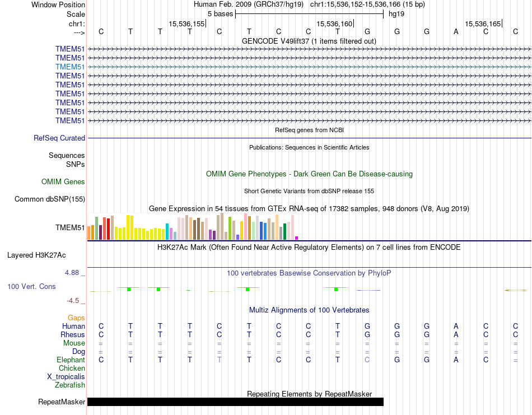Click the 15,536,160 coordinate marker
The height and width of the screenshot is (415, 532).
[334, 24]
